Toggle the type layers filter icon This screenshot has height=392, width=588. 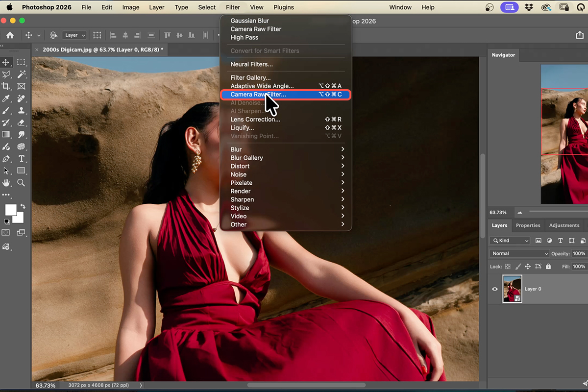(x=561, y=241)
